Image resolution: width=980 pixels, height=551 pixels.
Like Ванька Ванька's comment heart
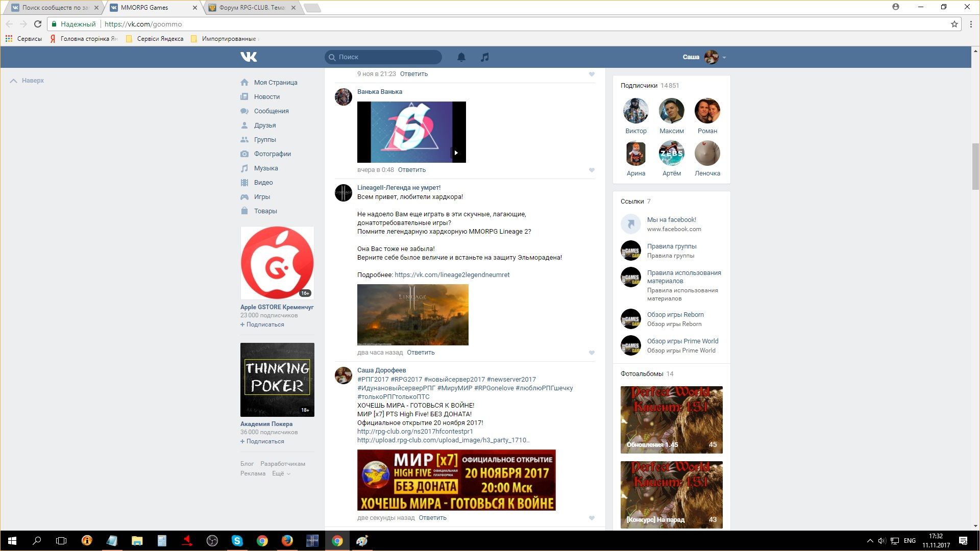tap(592, 170)
